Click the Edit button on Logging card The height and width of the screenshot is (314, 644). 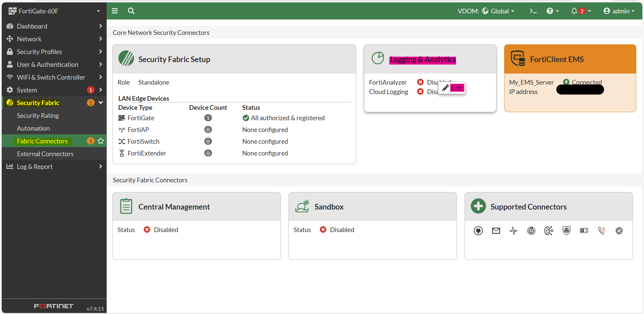click(x=452, y=88)
